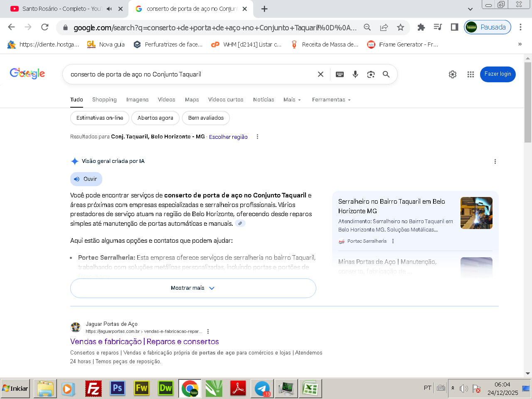
Task: Click the voice search microphone icon
Action: pos(355,74)
